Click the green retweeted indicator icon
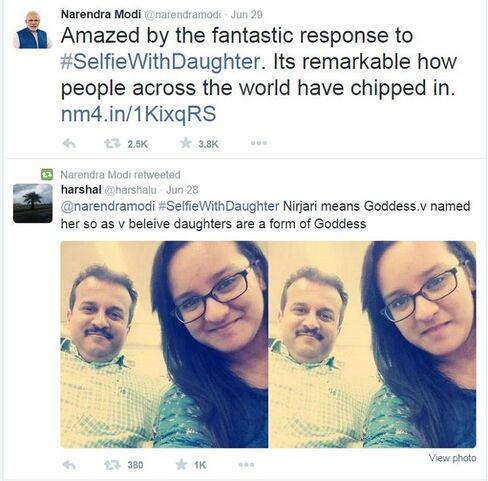The image size is (488, 481). (47, 174)
